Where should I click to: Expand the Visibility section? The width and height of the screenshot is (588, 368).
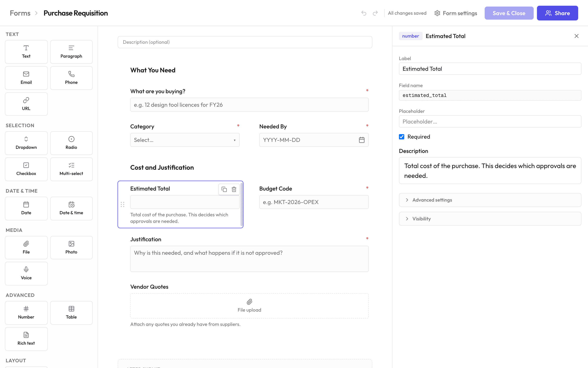pos(490,219)
